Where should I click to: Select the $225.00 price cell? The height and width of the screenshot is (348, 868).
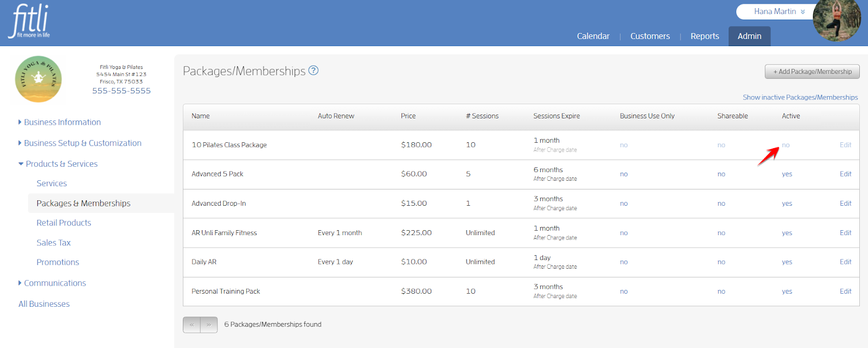[x=416, y=233]
